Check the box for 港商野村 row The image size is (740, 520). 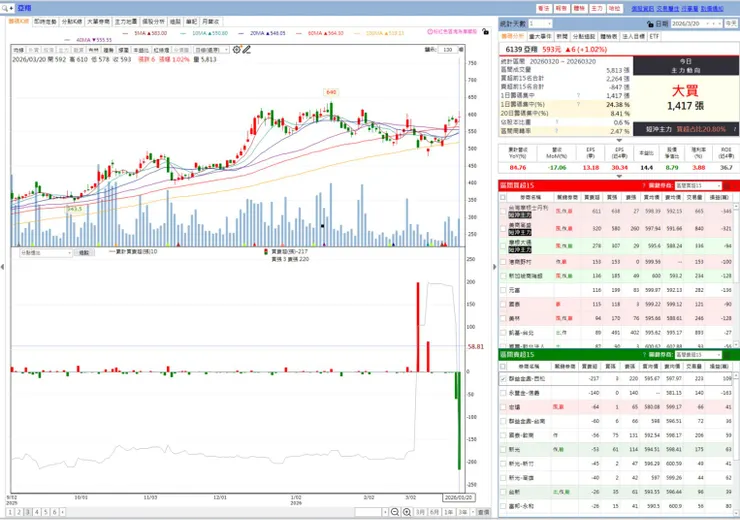point(503,262)
